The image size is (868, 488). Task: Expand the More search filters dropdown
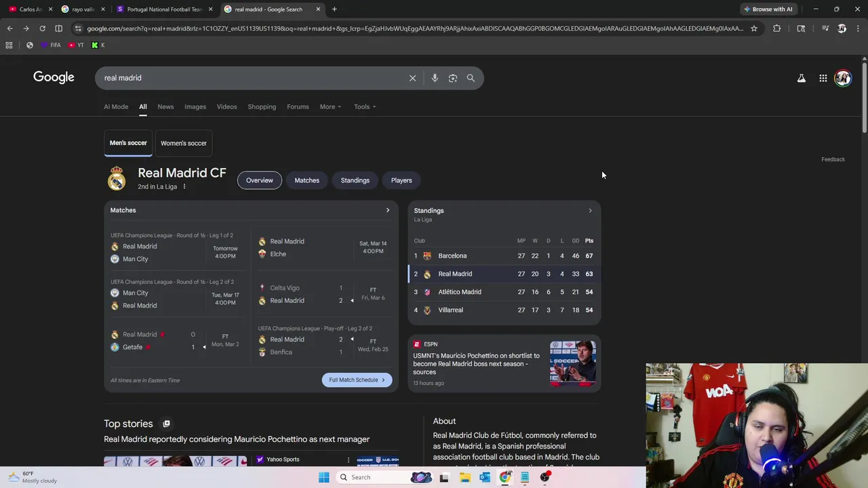click(330, 106)
